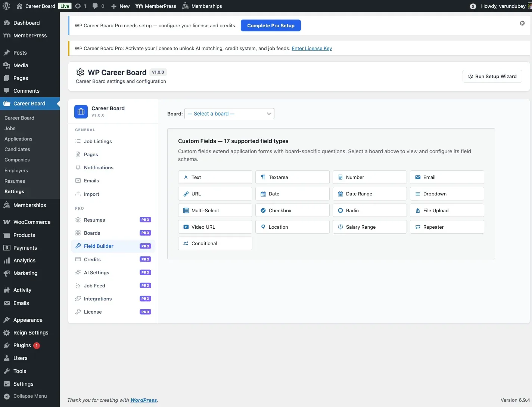Click the Video URL play icon

click(x=186, y=227)
